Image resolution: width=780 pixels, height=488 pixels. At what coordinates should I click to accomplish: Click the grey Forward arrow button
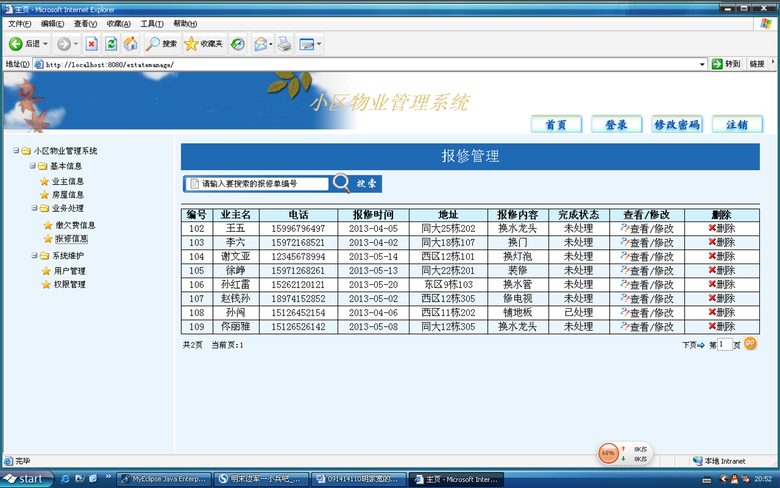pyautogui.click(x=64, y=44)
